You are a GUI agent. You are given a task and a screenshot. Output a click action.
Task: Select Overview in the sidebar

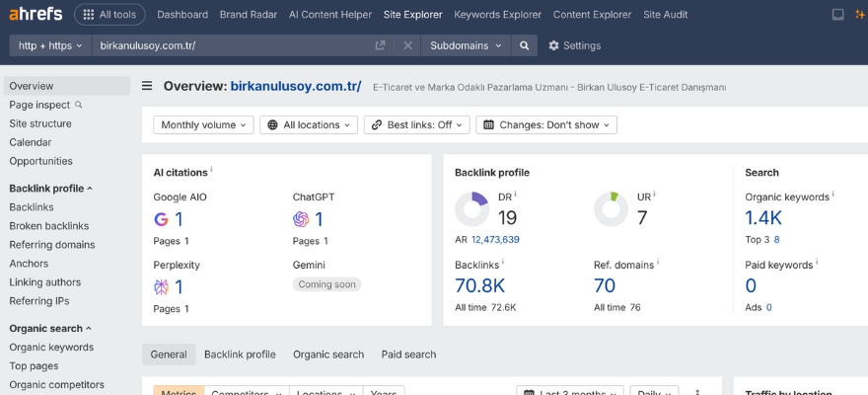(x=67, y=86)
